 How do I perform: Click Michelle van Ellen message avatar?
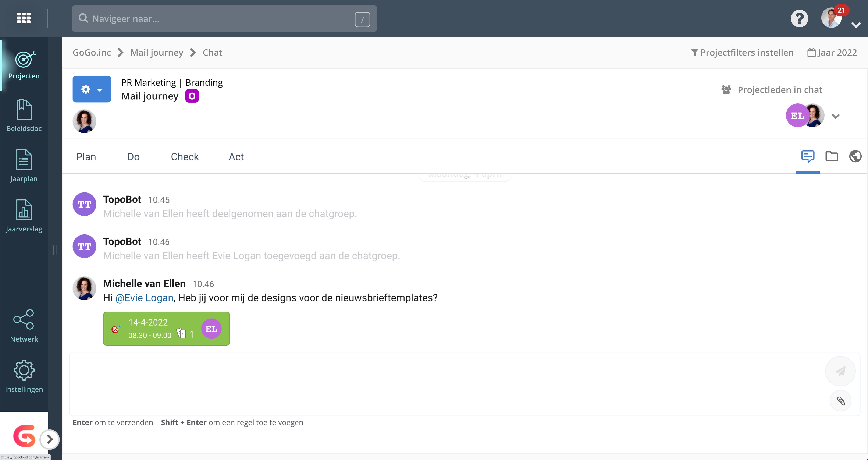pyautogui.click(x=84, y=289)
